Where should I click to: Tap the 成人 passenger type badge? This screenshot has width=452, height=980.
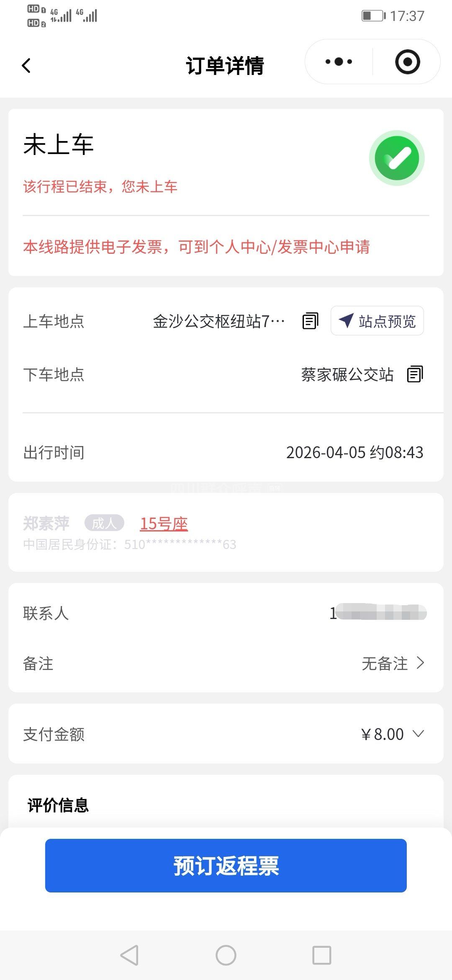tap(104, 523)
